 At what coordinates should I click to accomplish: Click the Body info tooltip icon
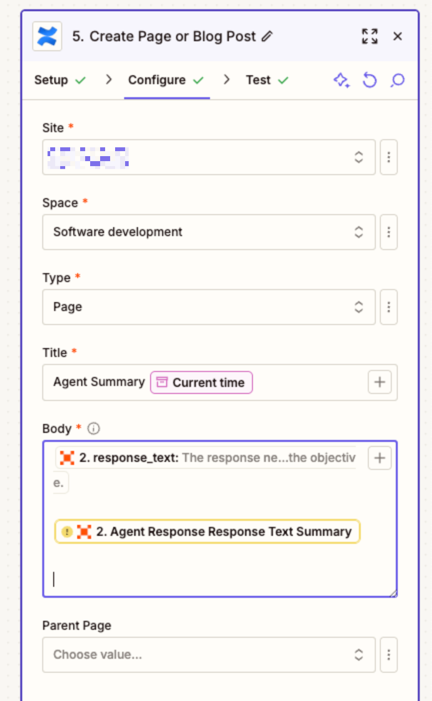(93, 429)
